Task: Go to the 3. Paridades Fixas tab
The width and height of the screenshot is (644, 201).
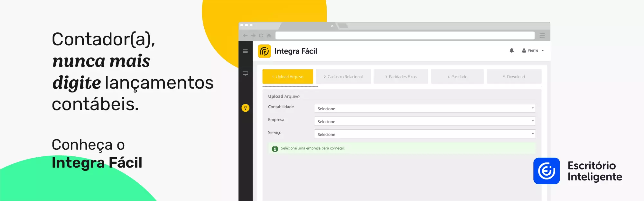Action: click(401, 77)
